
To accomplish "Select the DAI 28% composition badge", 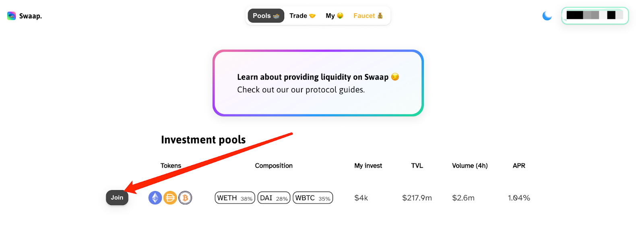I will pyautogui.click(x=274, y=198).
